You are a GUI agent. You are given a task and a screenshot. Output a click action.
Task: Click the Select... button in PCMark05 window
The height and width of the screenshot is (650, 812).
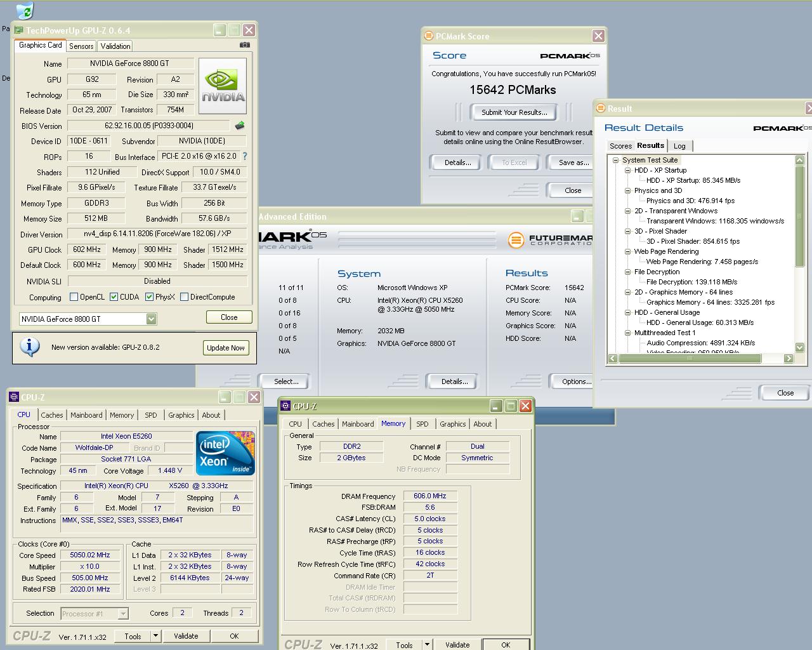coord(286,381)
